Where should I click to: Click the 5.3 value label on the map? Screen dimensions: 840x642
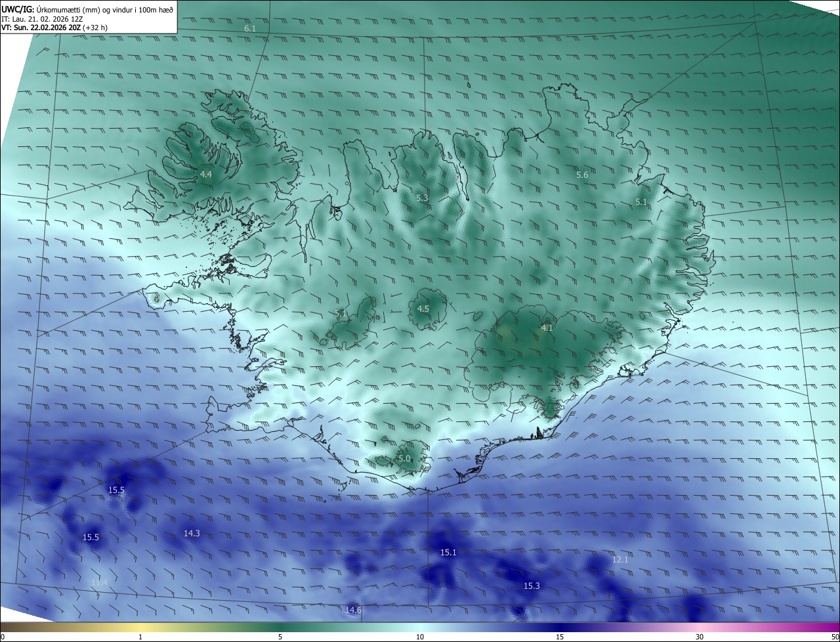[422, 198]
